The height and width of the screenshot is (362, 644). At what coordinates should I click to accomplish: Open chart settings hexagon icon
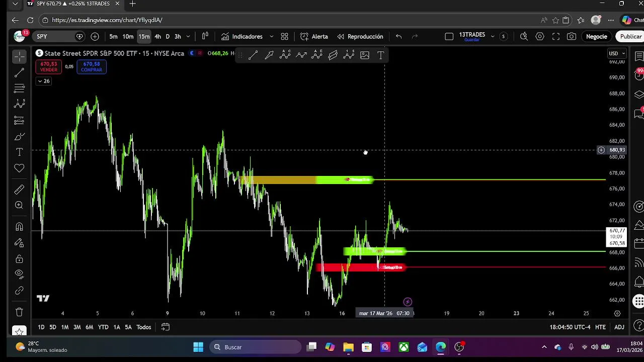(540, 36)
